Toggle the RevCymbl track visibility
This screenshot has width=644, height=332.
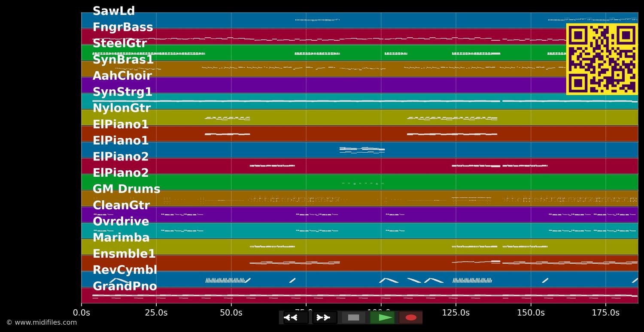click(x=125, y=270)
